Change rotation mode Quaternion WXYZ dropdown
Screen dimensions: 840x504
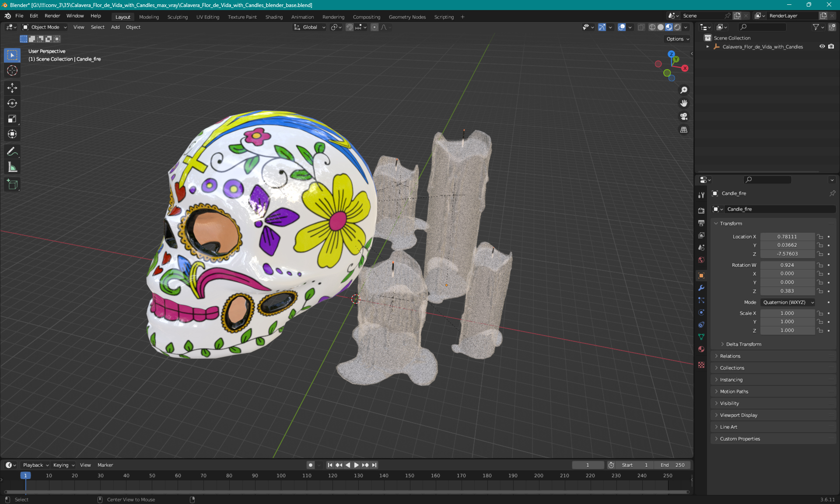pos(786,302)
